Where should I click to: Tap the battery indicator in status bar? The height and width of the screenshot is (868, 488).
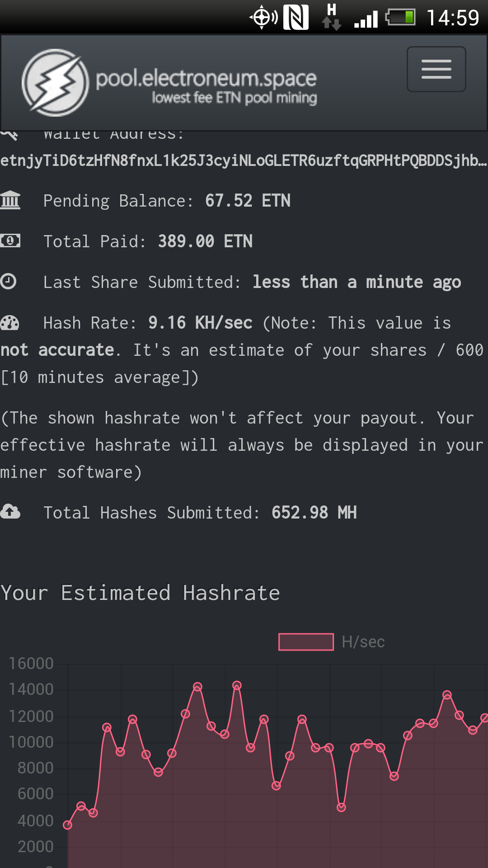(x=400, y=17)
